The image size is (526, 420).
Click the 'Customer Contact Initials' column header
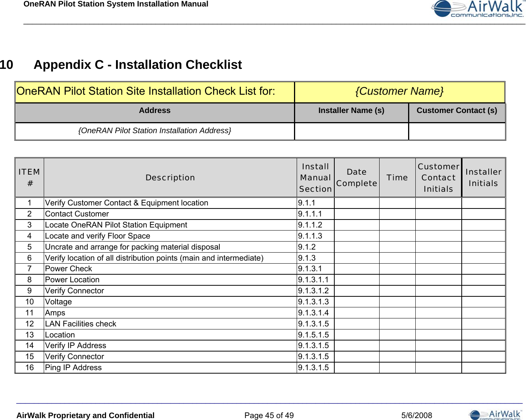439,178
